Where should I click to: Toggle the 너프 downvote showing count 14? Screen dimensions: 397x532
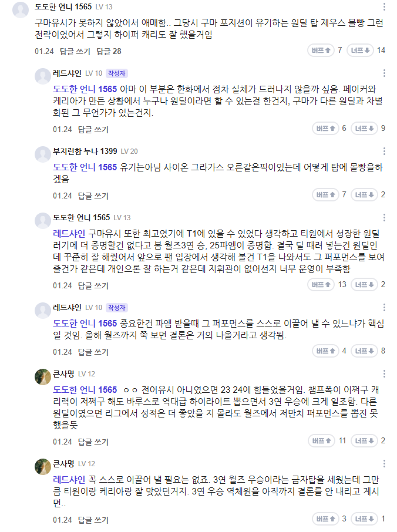tap(361, 50)
